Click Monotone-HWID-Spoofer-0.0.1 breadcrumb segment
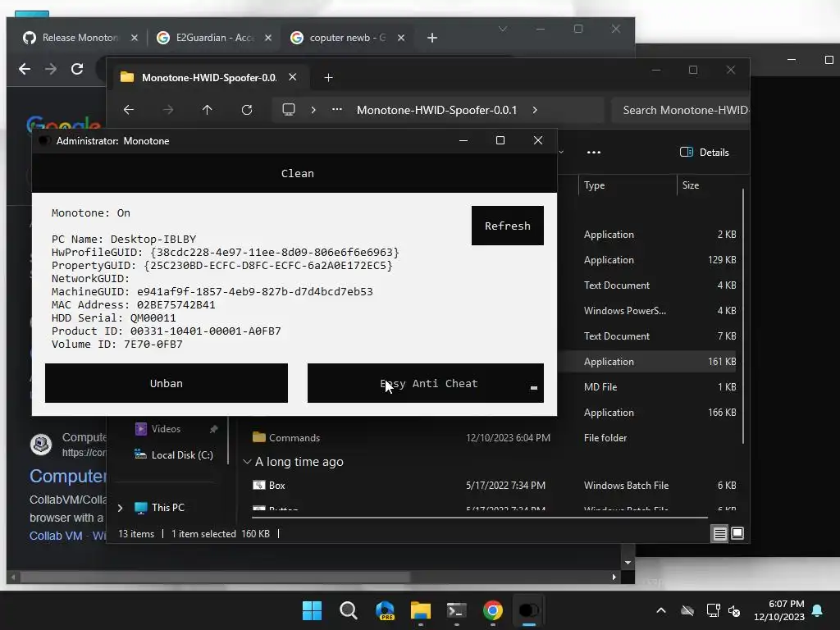 (436, 110)
